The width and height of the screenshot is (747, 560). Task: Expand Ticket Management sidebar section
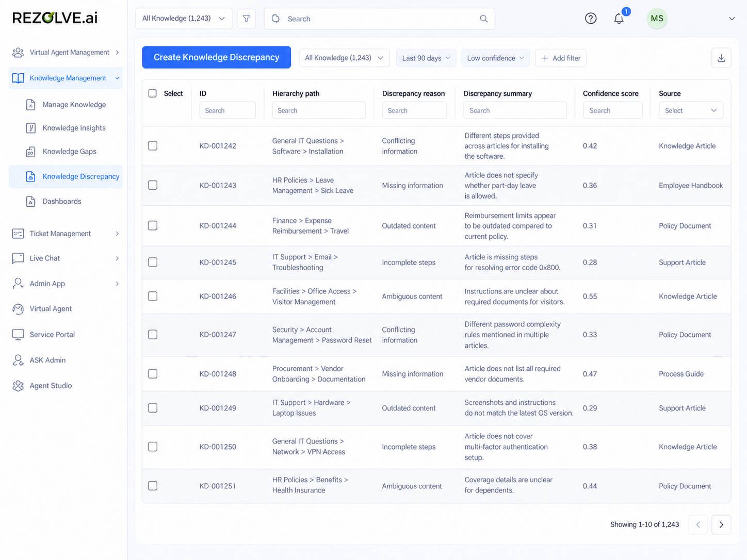66,234
